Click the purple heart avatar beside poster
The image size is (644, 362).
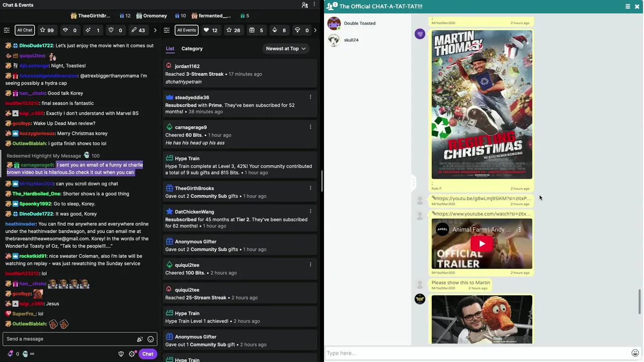coord(420,34)
